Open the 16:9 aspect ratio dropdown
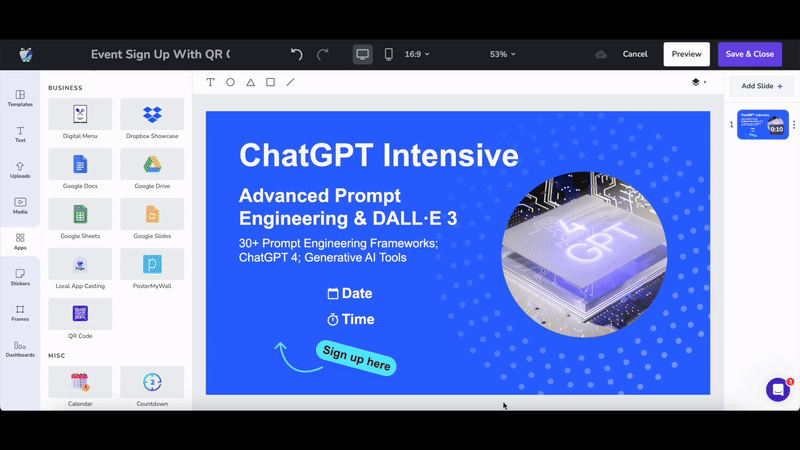This screenshot has height=450, width=800. 417,54
